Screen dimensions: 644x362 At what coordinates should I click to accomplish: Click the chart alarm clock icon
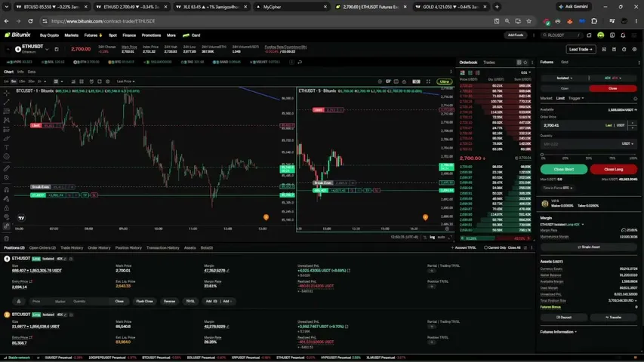pos(91,81)
